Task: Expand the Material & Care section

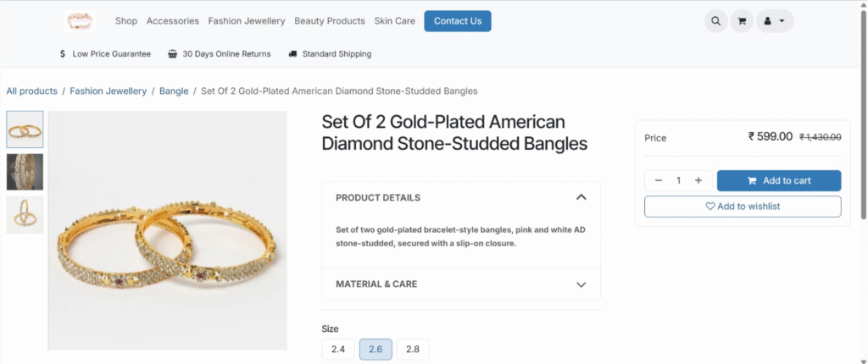Action: click(581, 284)
